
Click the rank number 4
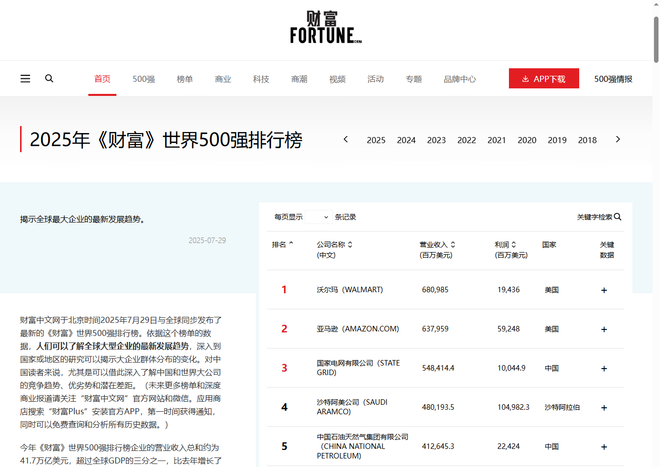285,407
